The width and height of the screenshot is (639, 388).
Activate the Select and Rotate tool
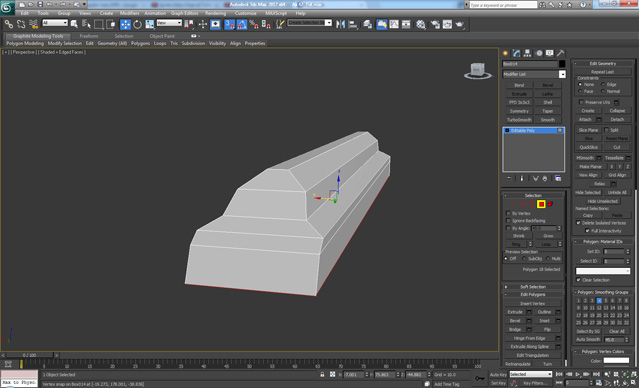coord(137,24)
